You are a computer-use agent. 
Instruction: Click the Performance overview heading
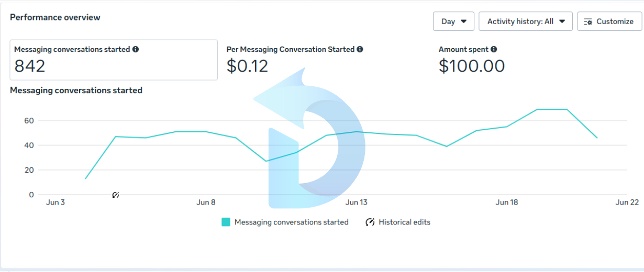(55, 17)
